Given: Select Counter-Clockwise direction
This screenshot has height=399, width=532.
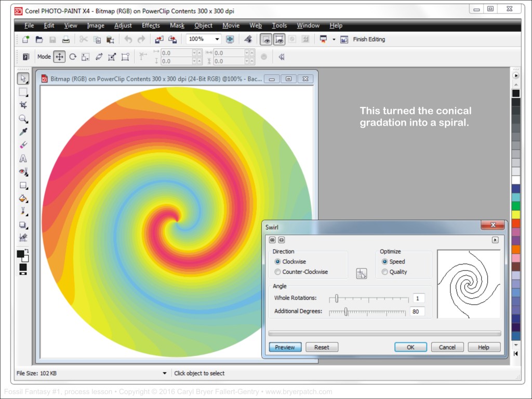Looking at the screenshot, I should (278, 272).
